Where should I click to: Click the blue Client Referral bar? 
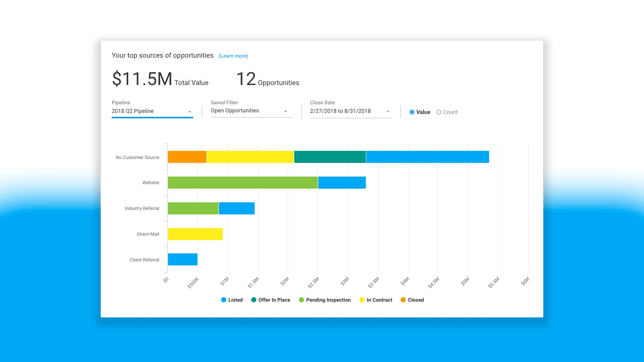182,260
